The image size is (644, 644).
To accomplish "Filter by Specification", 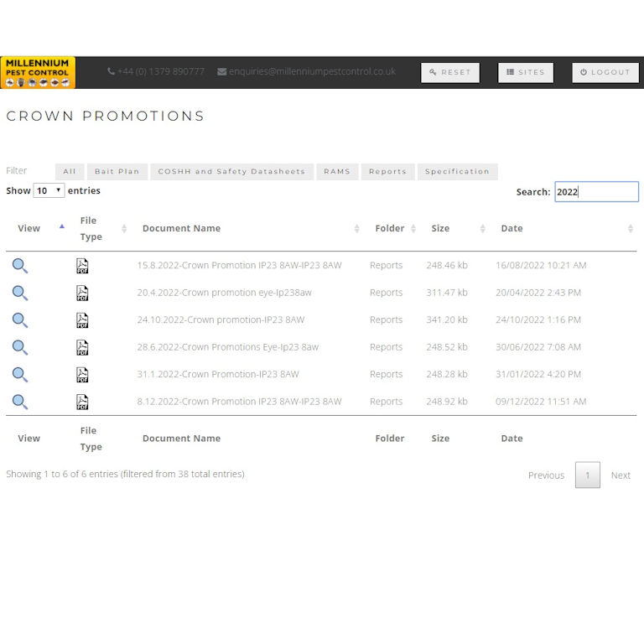I will (458, 172).
